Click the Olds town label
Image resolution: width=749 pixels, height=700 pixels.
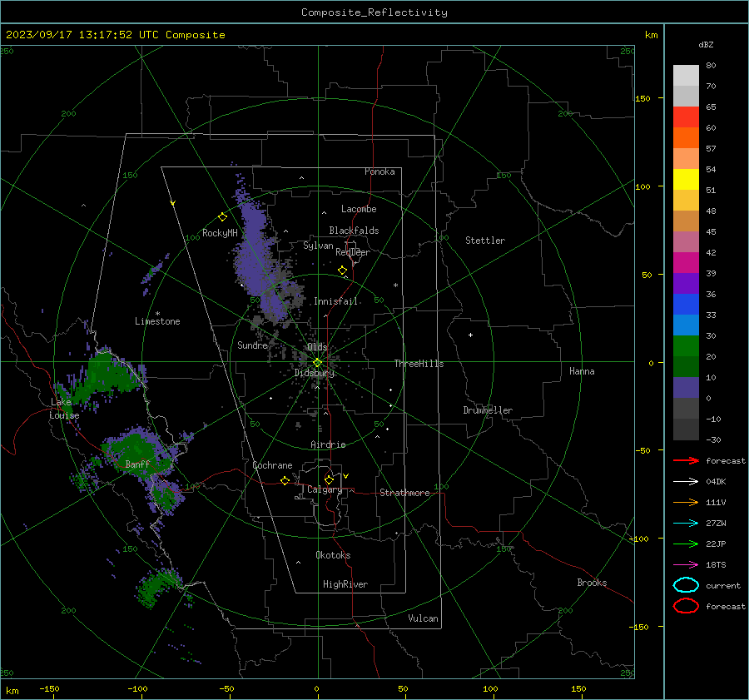tap(317, 347)
